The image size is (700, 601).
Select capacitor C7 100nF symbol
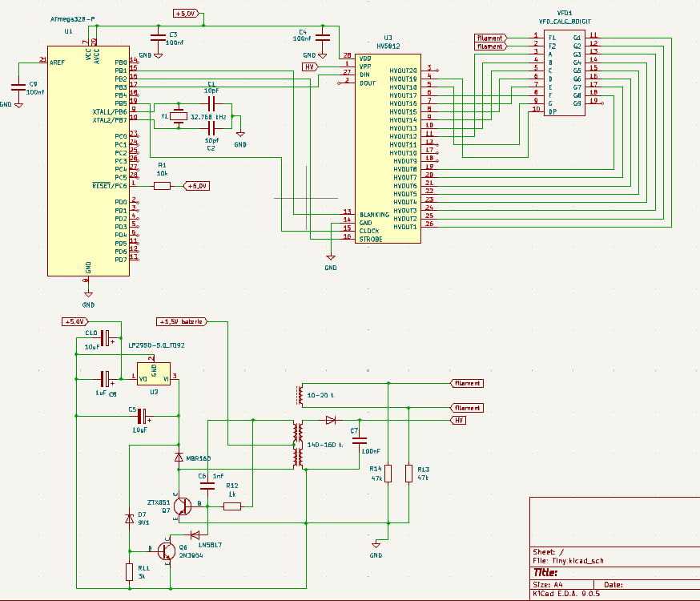(x=360, y=440)
